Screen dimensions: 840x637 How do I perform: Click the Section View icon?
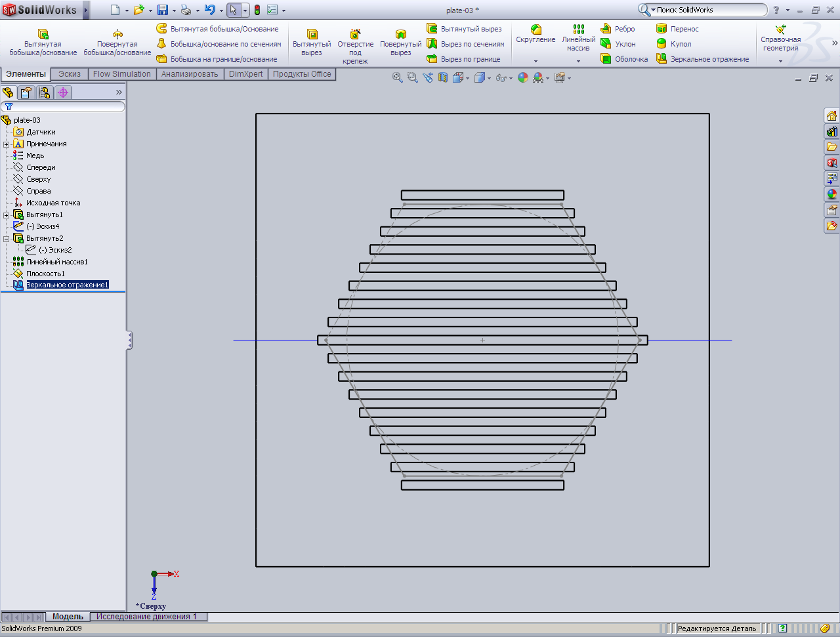[x=443, y=77]
